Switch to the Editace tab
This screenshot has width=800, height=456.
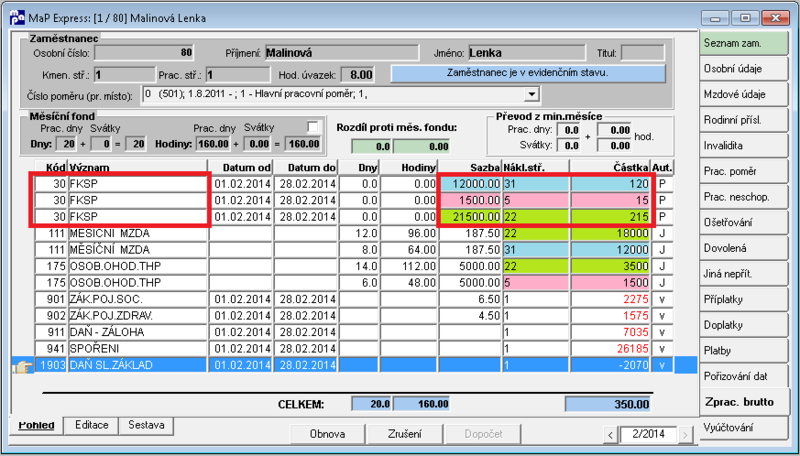click(x=91, y=425)
